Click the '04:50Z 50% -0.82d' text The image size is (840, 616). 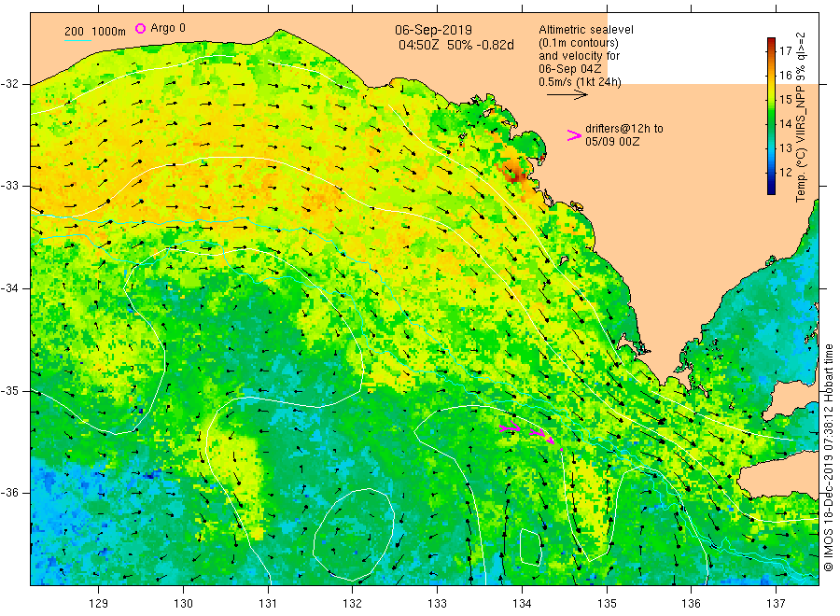455,45
